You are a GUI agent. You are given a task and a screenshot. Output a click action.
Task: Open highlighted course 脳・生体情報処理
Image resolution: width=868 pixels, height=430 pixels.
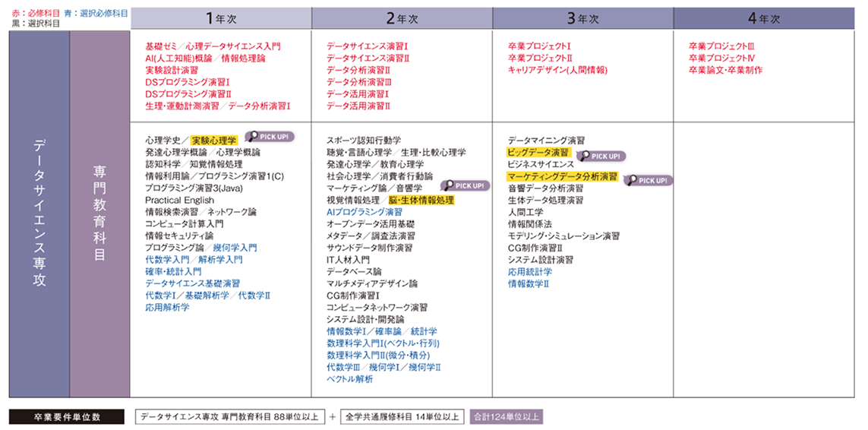(x=421, y=200)
